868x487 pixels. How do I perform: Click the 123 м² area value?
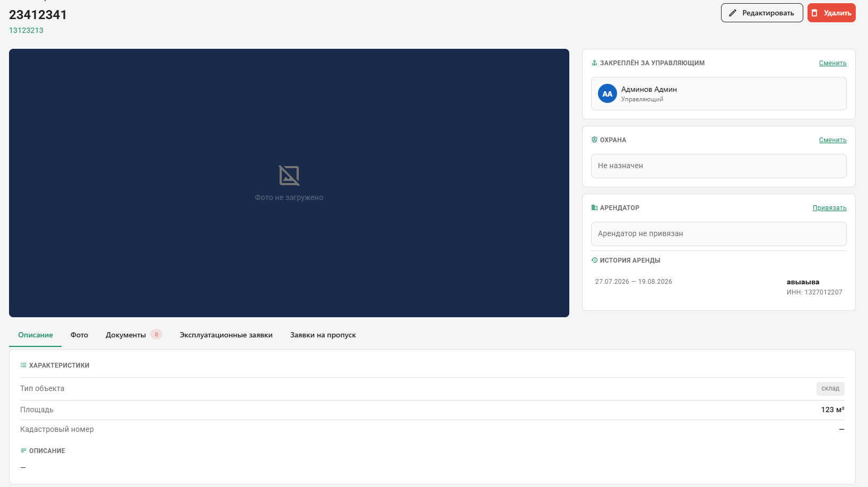(832, 410)
